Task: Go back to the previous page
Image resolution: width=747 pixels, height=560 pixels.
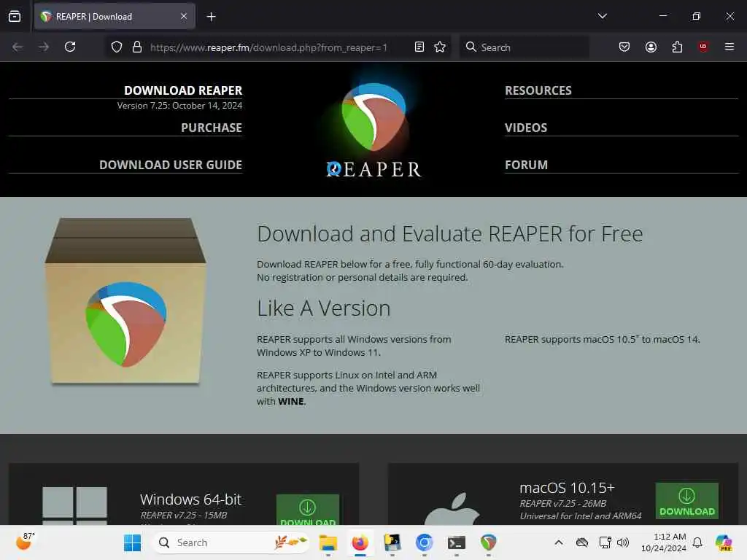Action: click(18, 47)
